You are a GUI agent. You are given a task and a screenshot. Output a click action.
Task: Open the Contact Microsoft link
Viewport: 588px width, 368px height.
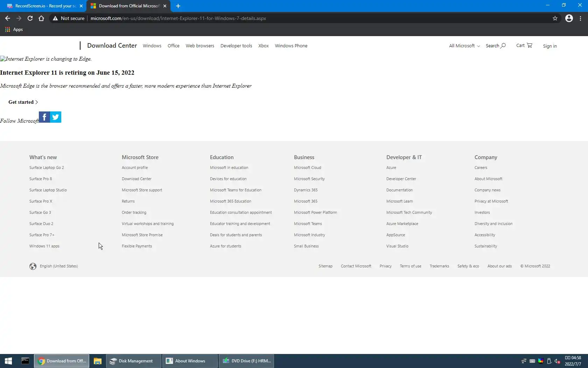coord(356,266)
